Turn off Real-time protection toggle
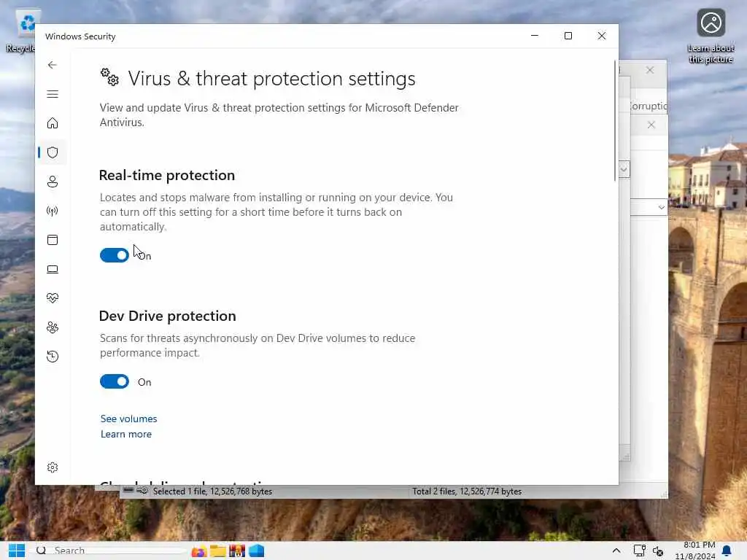747x560 pixels. (x=115, y=255)
